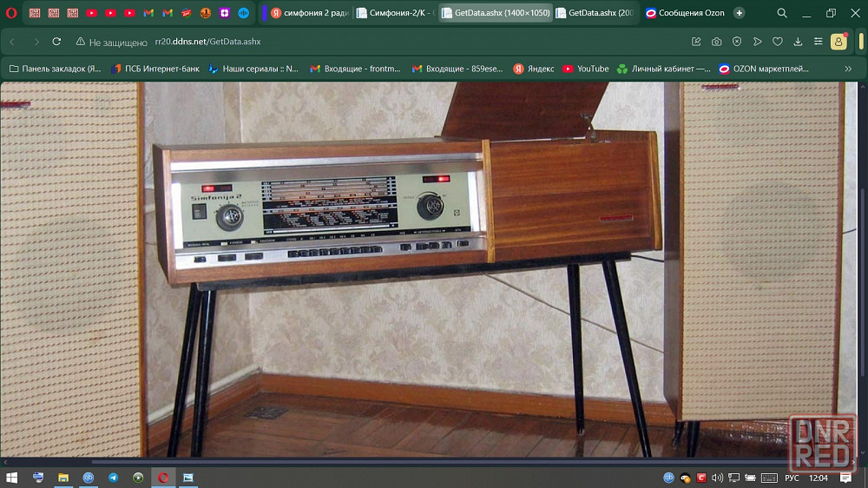Open qBittorrent from the taskbar
The width and height of the screenshot is (868, 488).
point(88,478)
